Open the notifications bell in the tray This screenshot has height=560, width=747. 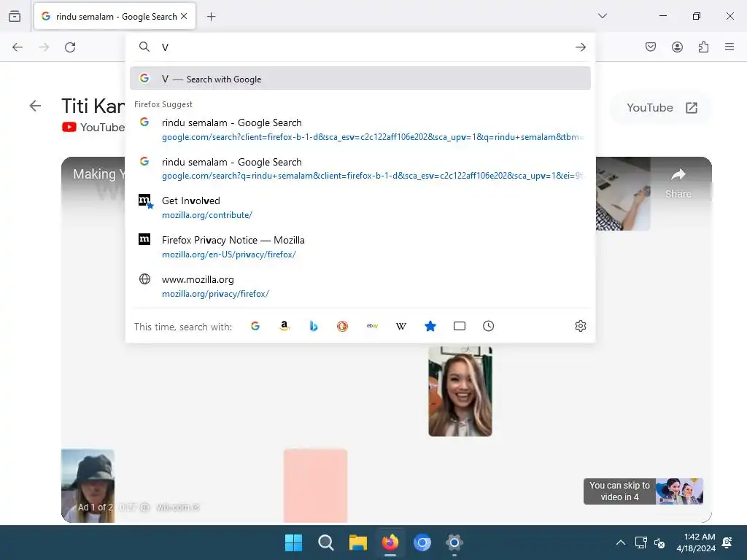(727, 542)
